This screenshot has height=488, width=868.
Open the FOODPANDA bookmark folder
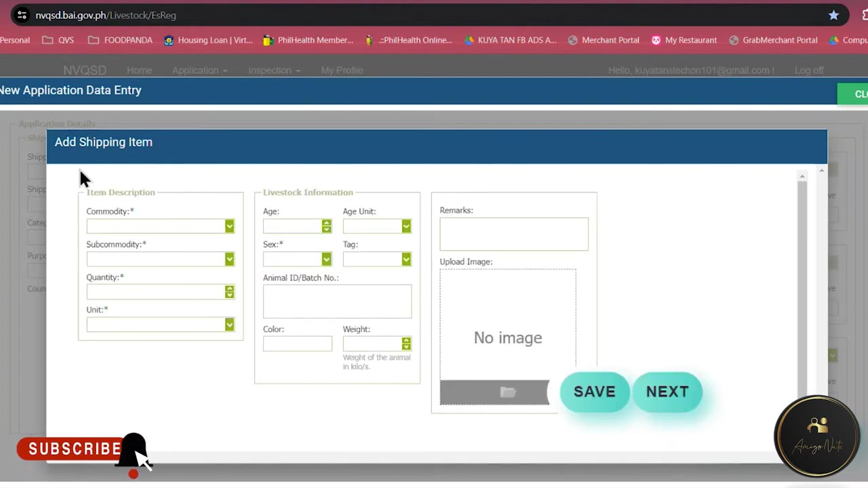point(120,40)
